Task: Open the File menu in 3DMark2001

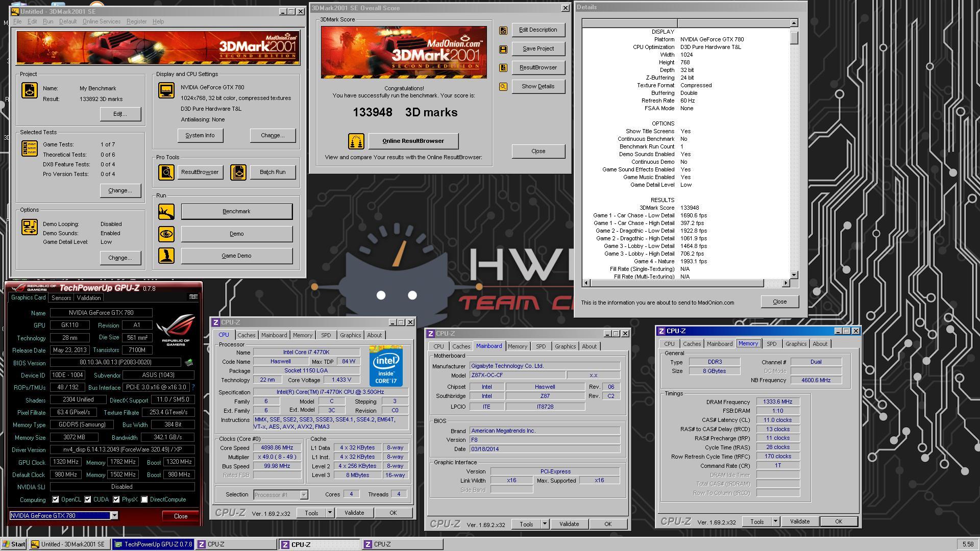Action: click(x=17, y=21)
